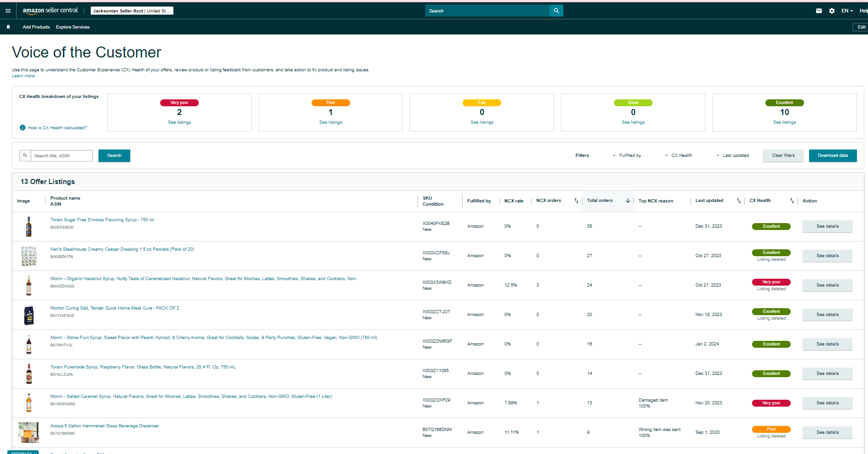Viewport: 868px width, 454px height.
Task: Open the Monin Salted Caramel Syrup listing link
Action: (191, 397)
